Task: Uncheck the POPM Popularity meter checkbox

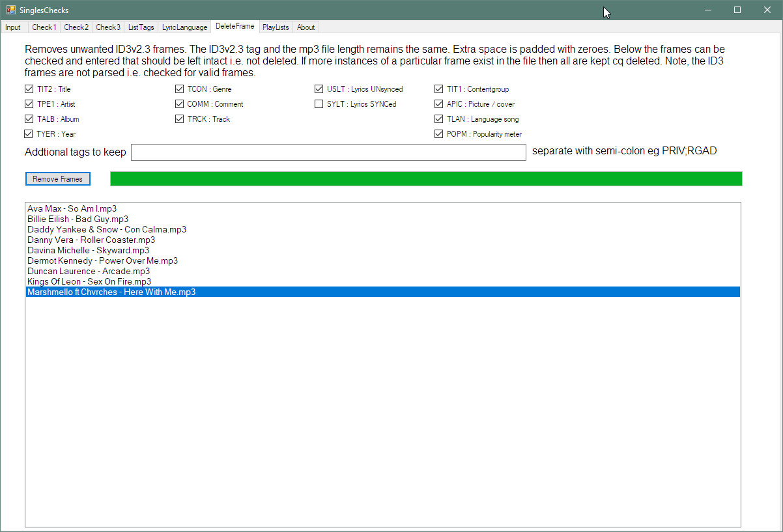Action: [438, 134]
